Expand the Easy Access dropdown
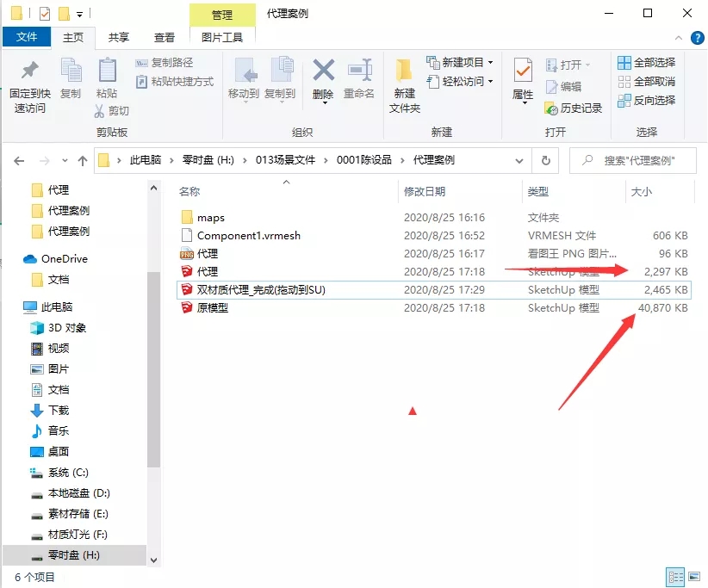Image resolution: width=708 pixels, height=588 pixels. 490,82
